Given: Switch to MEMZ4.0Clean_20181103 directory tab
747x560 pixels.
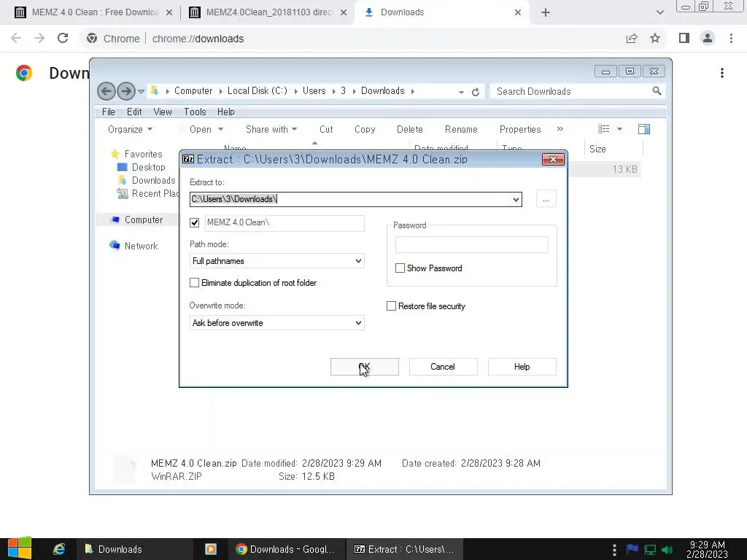Looking at the screenshot, I should (267, 12).
